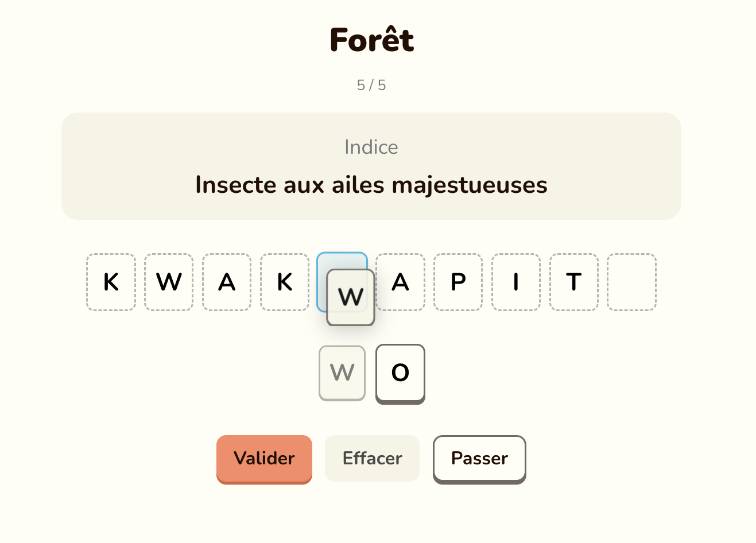Select the I answer slot
The height and width of the screenshot is (543, 756).
(x=516, y=282)
